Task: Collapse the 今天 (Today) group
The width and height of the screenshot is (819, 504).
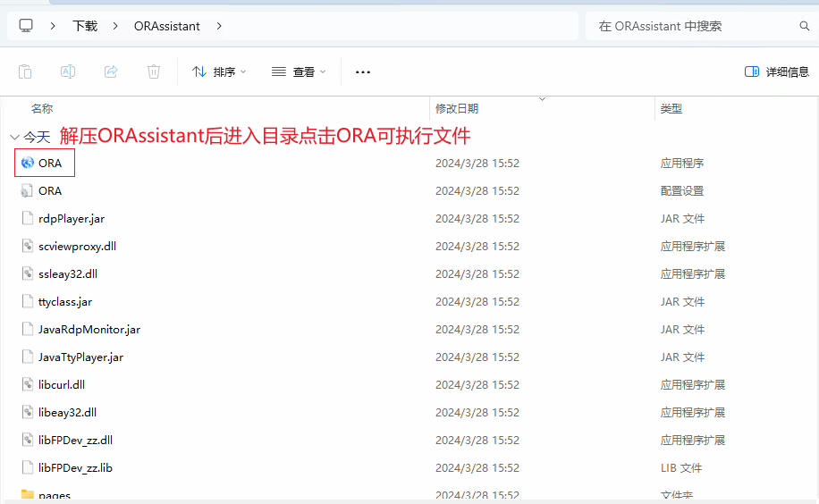Action: coord(13,137)
